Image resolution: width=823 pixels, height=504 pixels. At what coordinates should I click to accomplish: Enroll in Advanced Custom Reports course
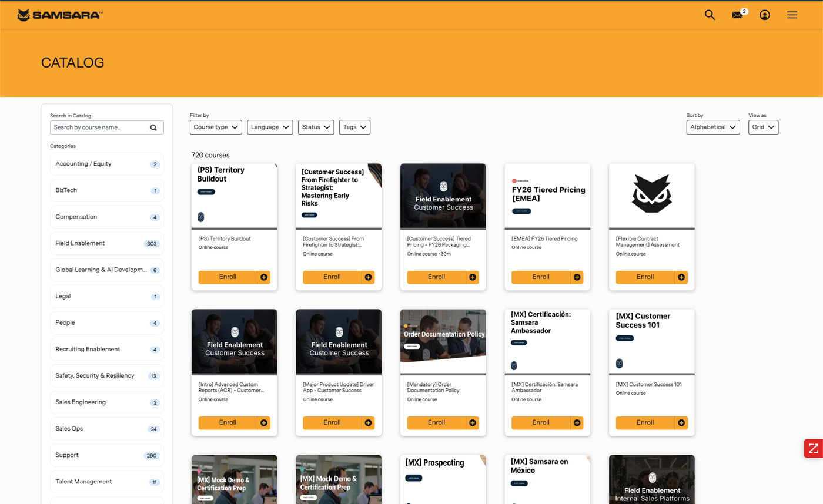(x=228, y=423)
